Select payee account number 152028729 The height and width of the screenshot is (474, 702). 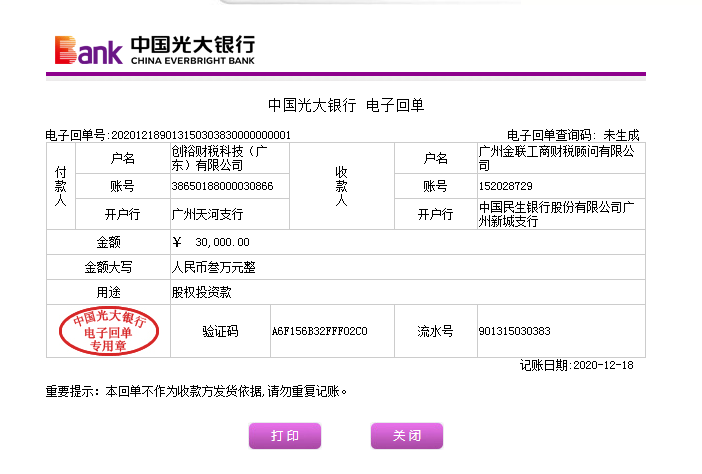point(506,187)
